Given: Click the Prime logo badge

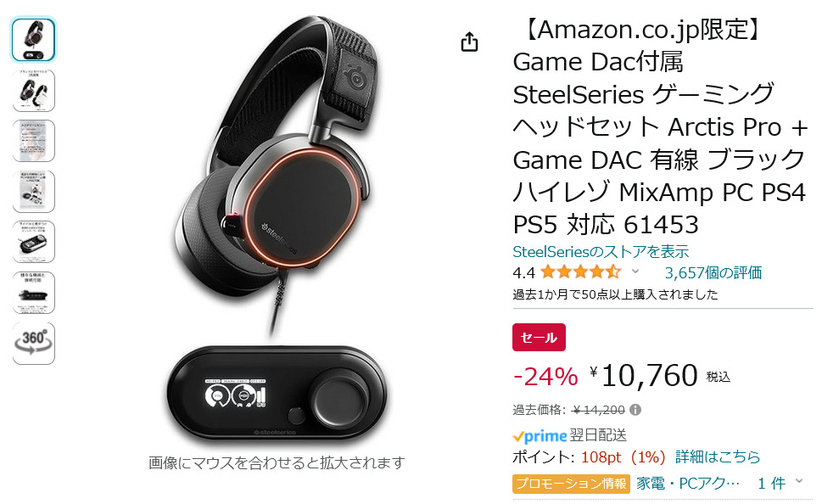Looking at the screenshot, I should tap(540, 436).
